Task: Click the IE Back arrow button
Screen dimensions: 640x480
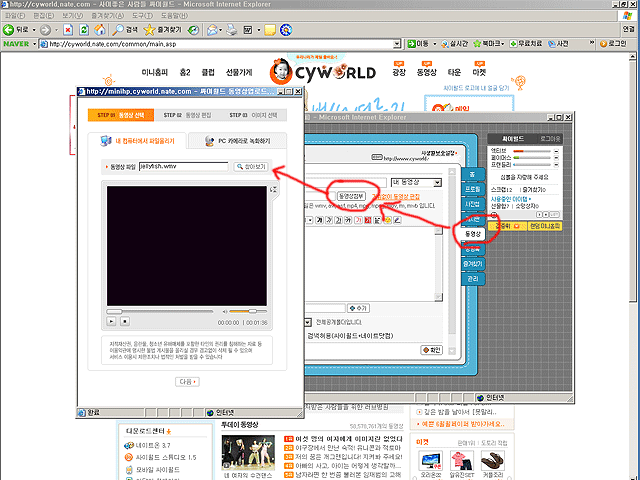Action: (x=9, y=30)
